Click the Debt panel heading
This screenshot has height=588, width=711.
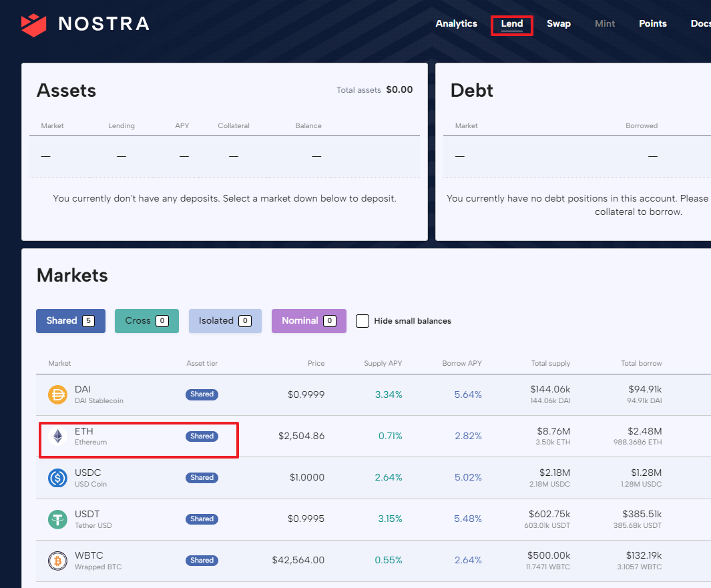tap(471, 90)
